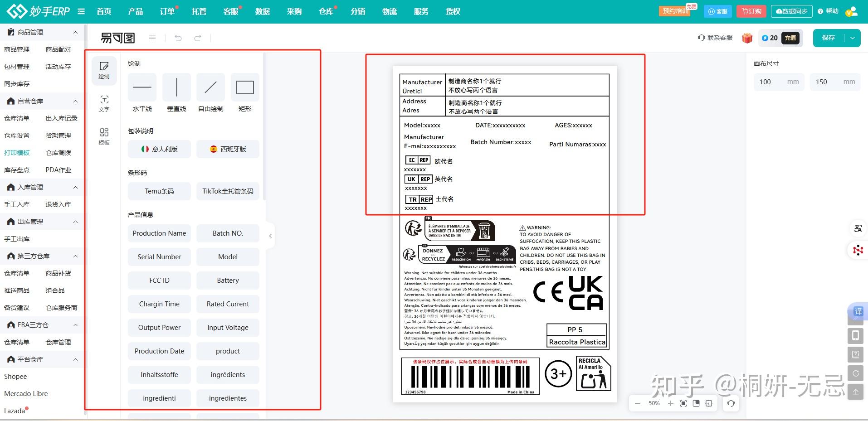Viewport: 868px width, 421px height.
Task: Select the 绘制 (draw) panel icon
Action: [104, 70]
